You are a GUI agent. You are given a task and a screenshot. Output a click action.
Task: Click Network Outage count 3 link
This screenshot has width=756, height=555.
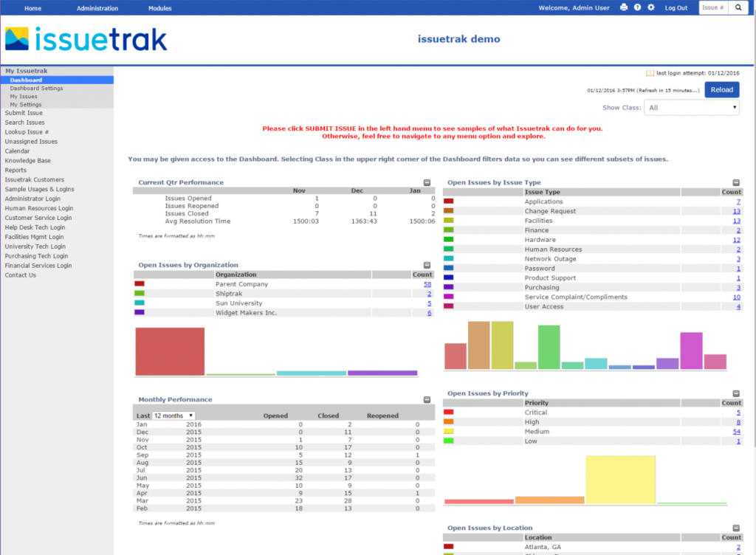[x=738, y=259]
